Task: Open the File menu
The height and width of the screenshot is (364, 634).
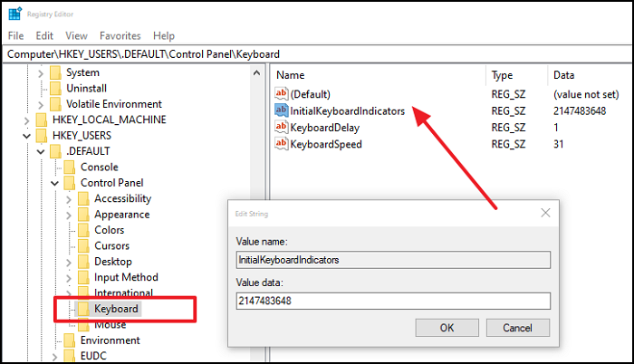Action: coord(15,35)
